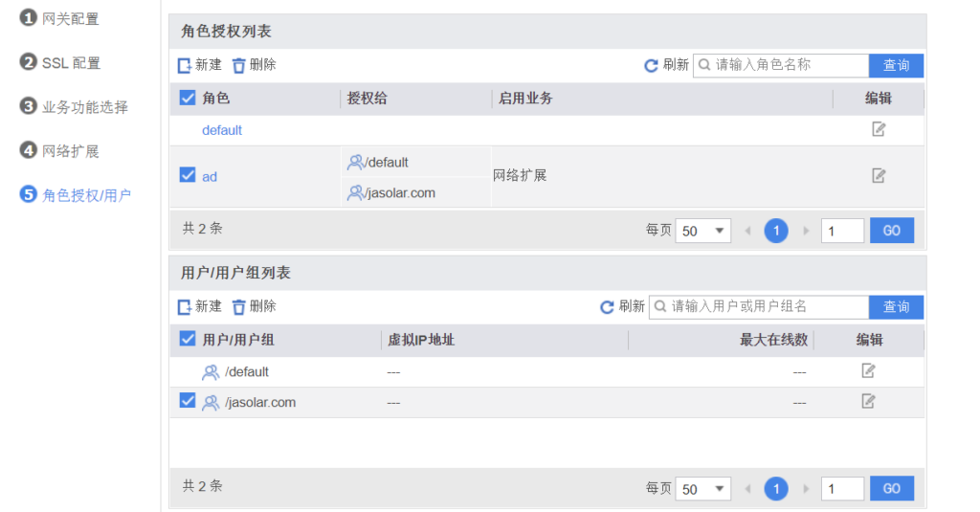Click the edit icon for default role
This screenshot has height=512, width=980.
[x=878, y=129]
